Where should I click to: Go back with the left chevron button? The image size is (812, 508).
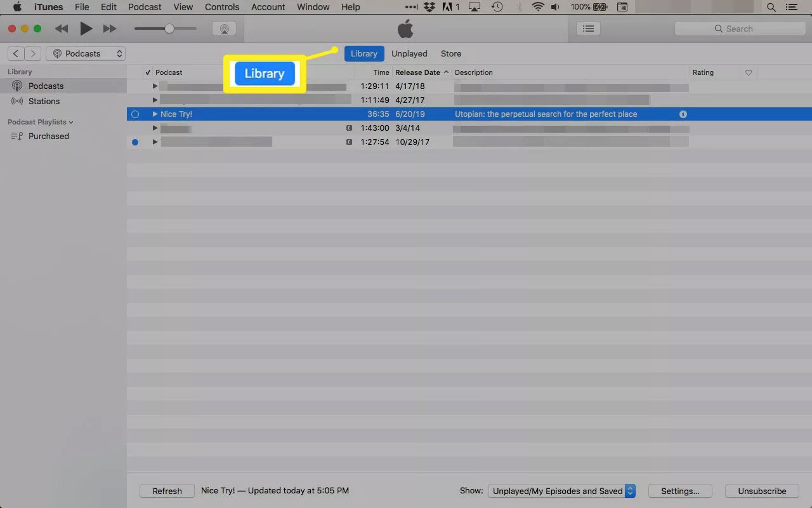coord(16,54)
